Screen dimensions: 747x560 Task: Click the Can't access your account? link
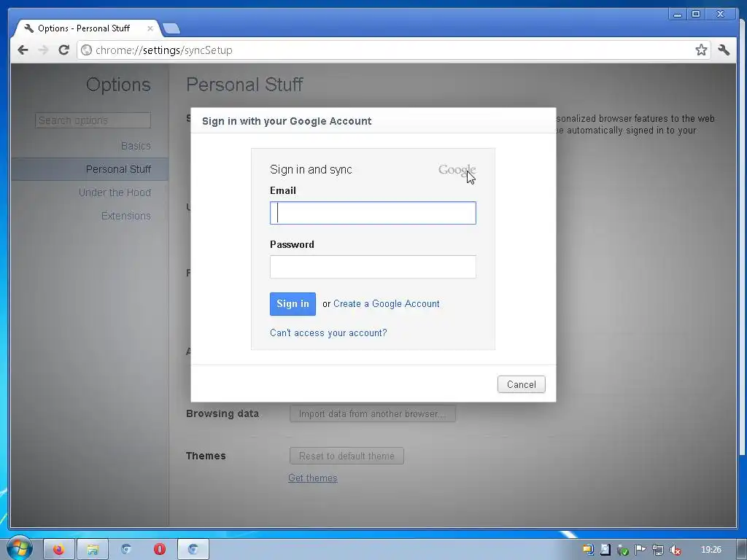coord(328,332)
